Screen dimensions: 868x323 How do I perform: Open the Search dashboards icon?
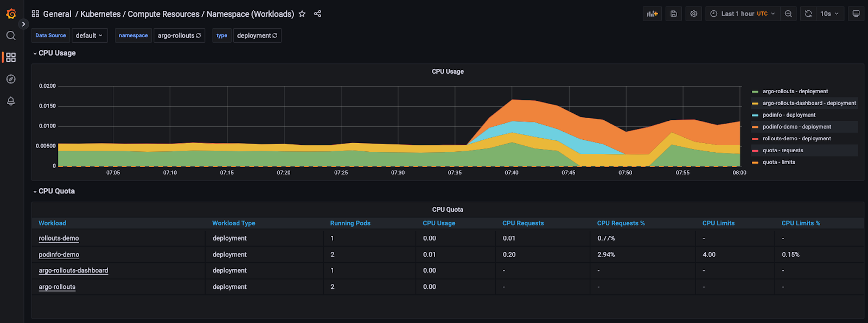point(11,35)
